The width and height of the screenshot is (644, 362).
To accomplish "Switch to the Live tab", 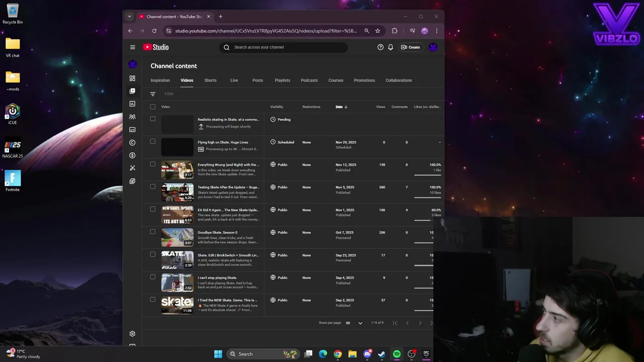I will 234,80.
